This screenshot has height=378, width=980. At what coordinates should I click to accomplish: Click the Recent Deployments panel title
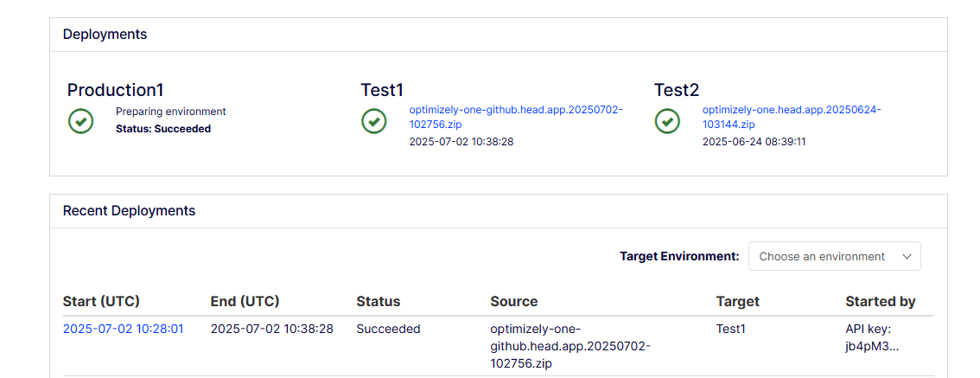(x=130, y=211)
